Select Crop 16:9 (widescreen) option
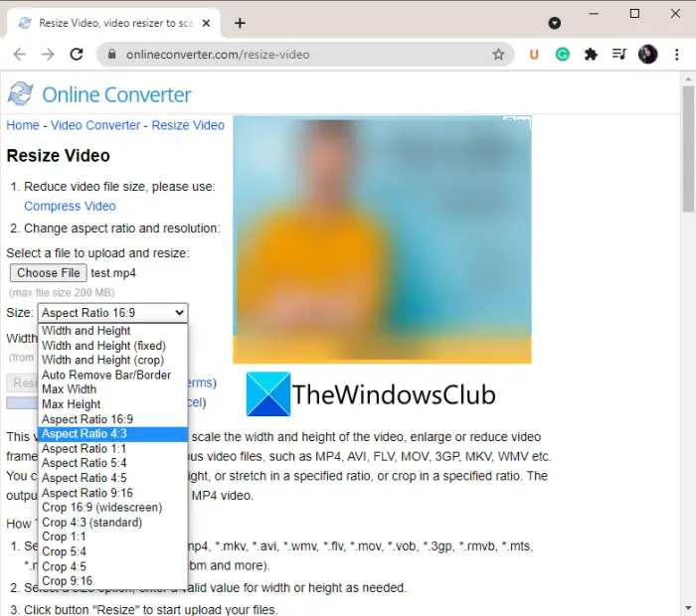Screen dimensions: 696x616 click(x=112, y=508)
